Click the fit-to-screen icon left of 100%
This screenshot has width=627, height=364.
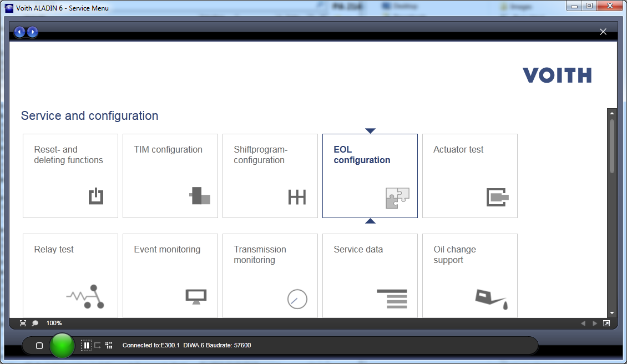point(23,323)
